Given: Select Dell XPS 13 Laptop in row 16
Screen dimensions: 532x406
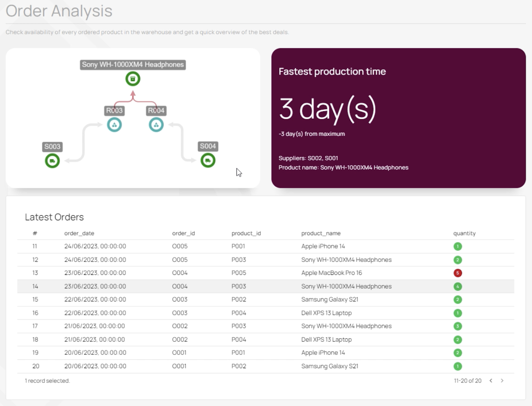Looking at the screenshot, I should point(326,313).
